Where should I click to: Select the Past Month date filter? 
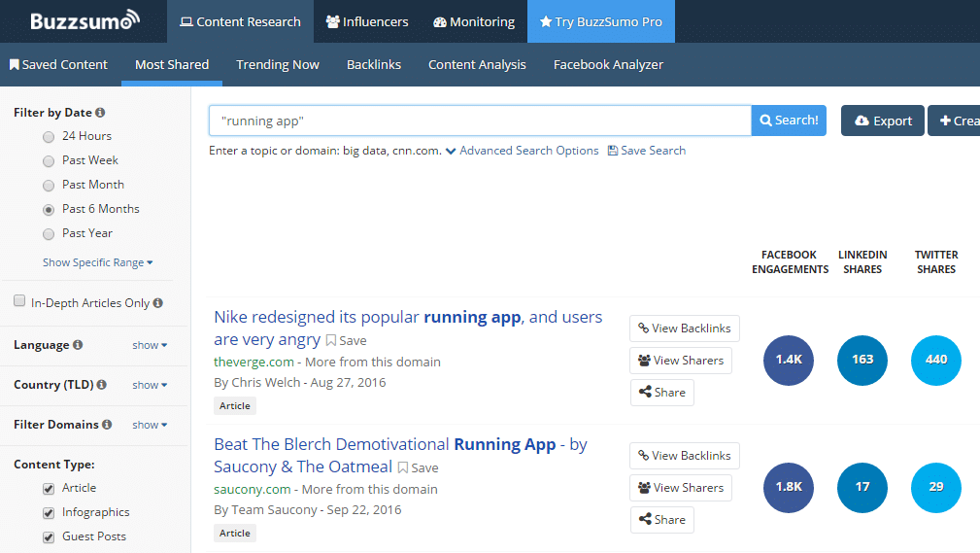[49, 186]
